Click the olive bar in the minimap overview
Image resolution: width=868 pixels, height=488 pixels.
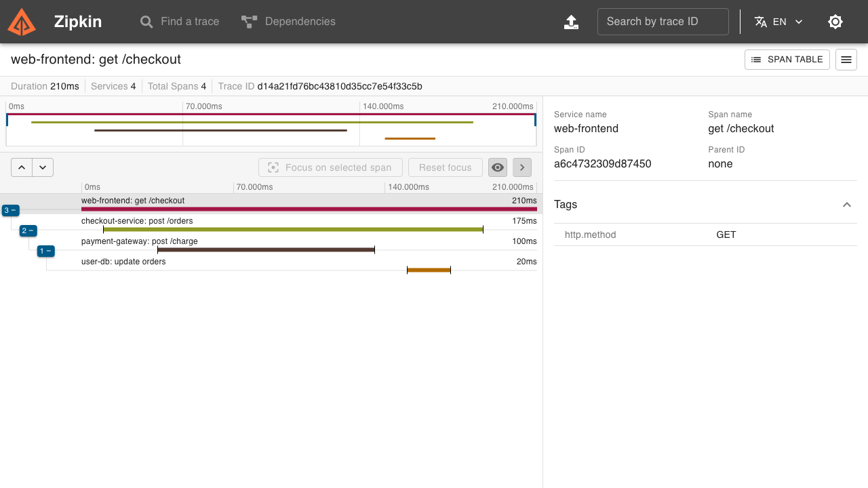click(x=252, y=122)
